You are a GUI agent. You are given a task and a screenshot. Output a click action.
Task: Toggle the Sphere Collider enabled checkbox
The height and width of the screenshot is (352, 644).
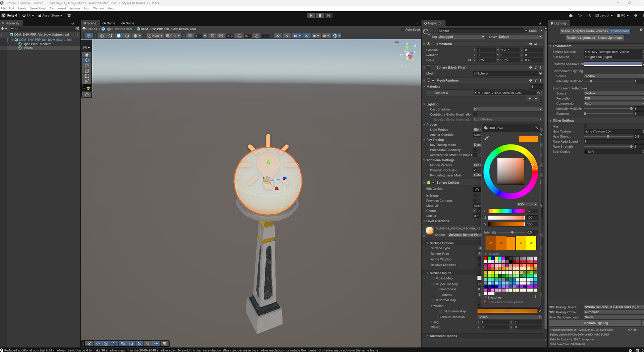click(x=433, y=183)
